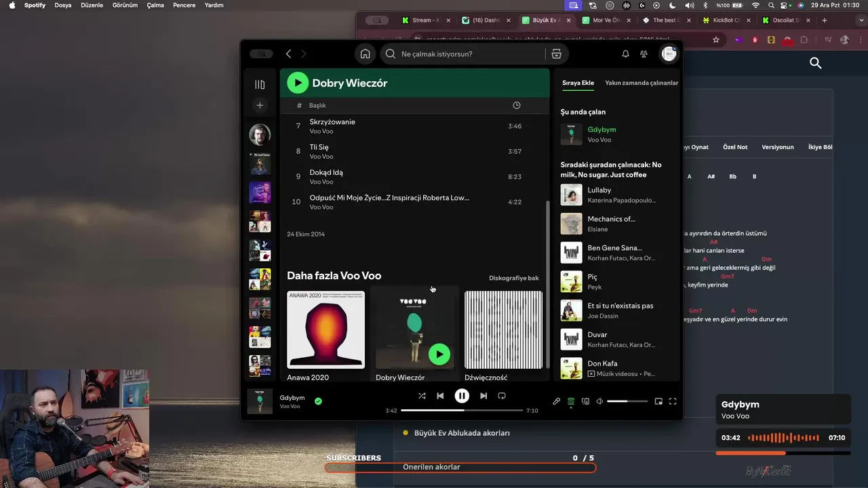The height and width of the screenshot is (488, 868).
Task: Open the Pencere menu
Action: [x=184, y=5]
